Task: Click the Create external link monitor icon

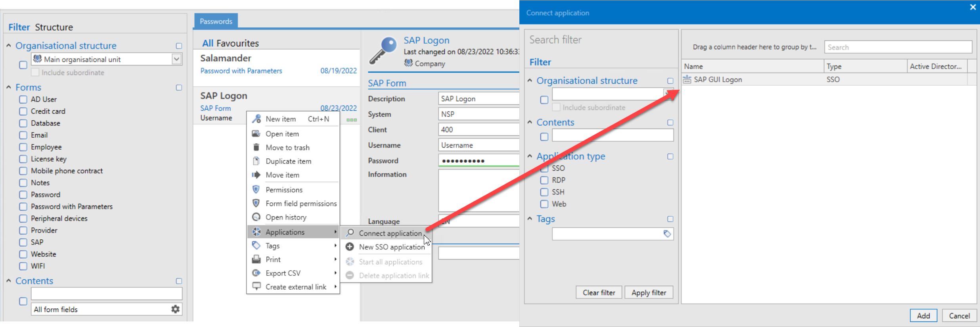Action: pyautogui.click(x=256, y=287)
